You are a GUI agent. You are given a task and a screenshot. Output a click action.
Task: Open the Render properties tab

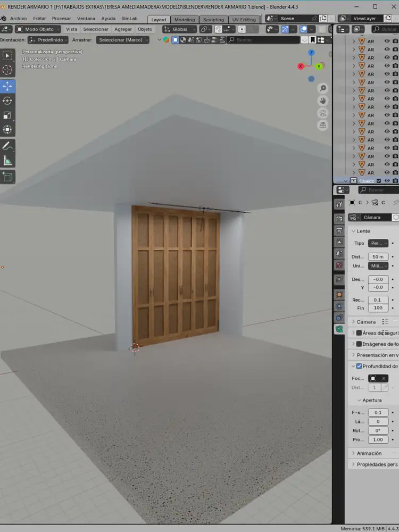[x=339, y=219]
